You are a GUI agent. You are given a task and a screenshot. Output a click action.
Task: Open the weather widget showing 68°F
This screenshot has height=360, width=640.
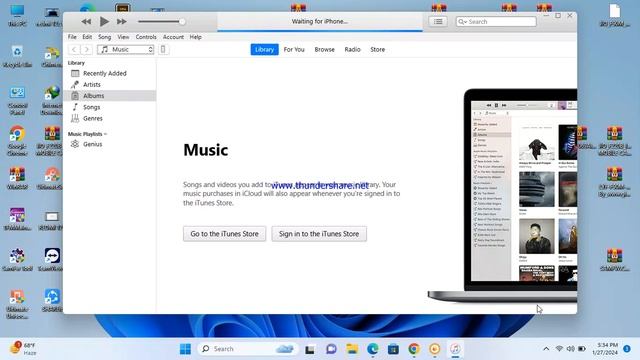coord(24,349)
